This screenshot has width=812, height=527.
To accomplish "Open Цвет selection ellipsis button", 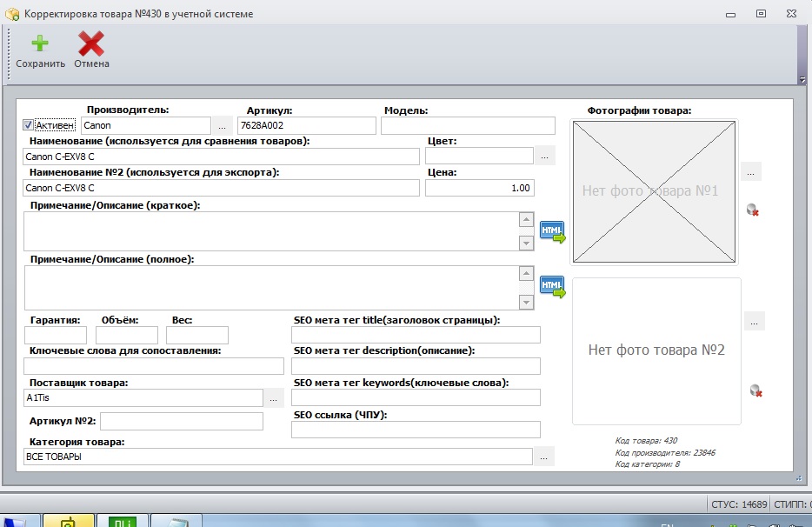I will point(545,156).
